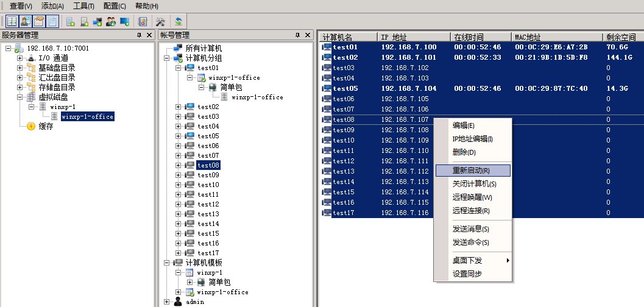Open the 添加(A) menu
This screenshot has width=644, height=307.
(x=52, y=6)
